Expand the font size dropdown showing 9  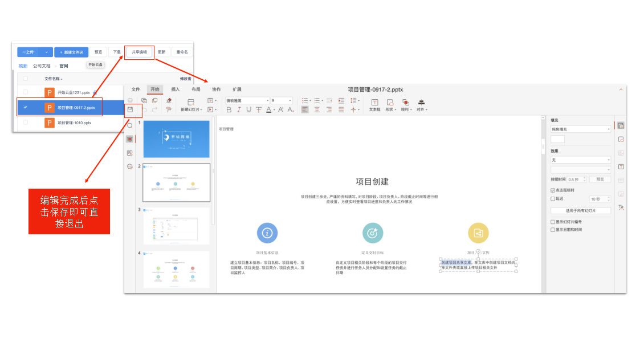(x=282, y=101)
